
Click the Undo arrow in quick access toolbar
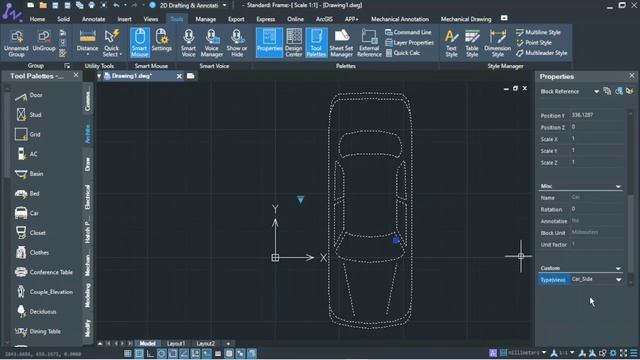coord(117,5)
